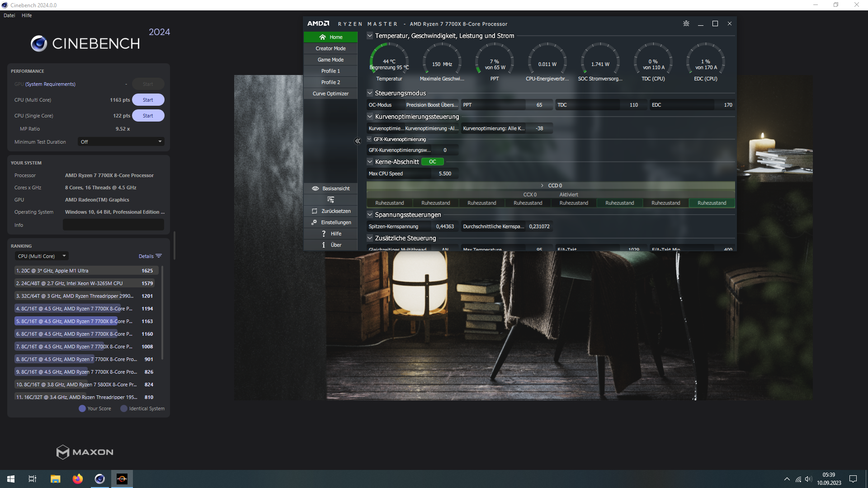Screen dimensions: 868x488
Task: Open CPU (Multi Core) ranking dropdown
Action: pos(42,256)
